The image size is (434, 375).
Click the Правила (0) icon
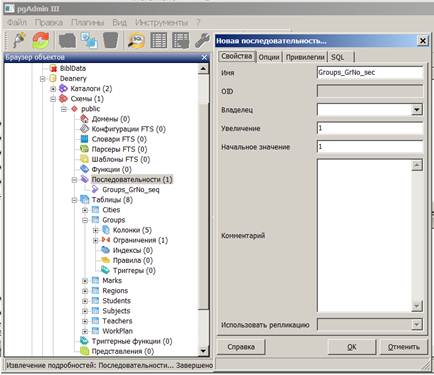[105, 260]
